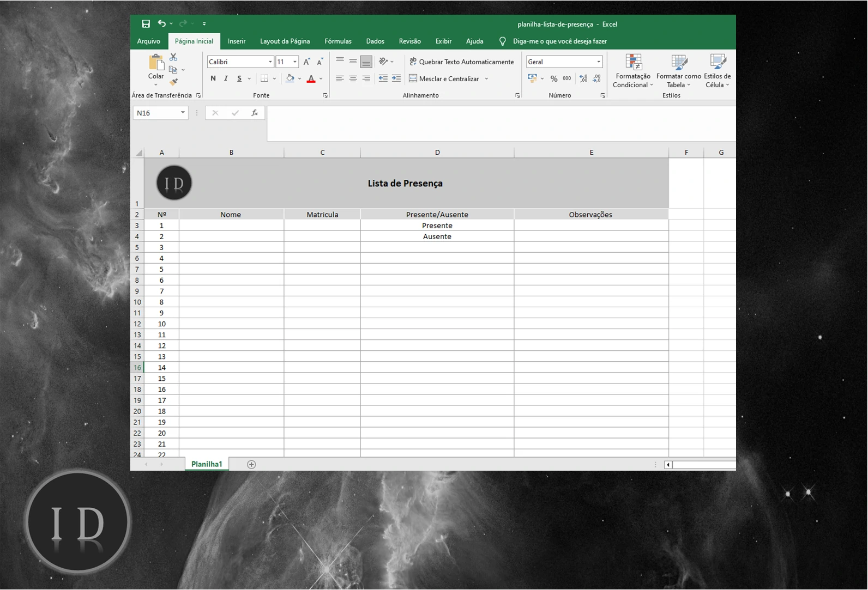Apply cell borders with the borders icon

(x=264, y=78)
